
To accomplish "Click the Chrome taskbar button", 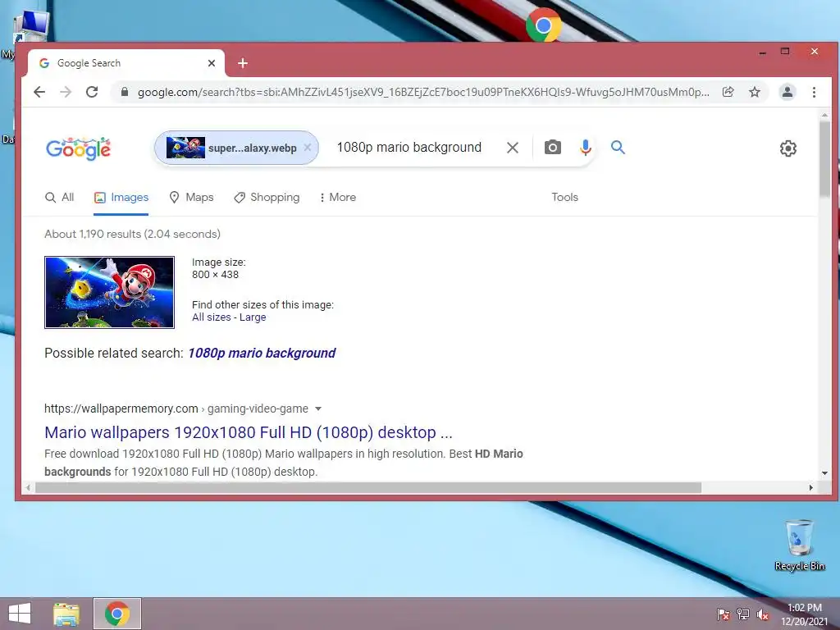I will 117,614.
